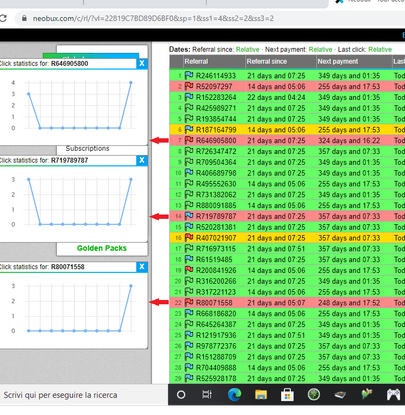Image resolution: width=405 pixels, height=415 pixels.
Task: Click the flag icon beside R193854744
Action: point(189,119)
